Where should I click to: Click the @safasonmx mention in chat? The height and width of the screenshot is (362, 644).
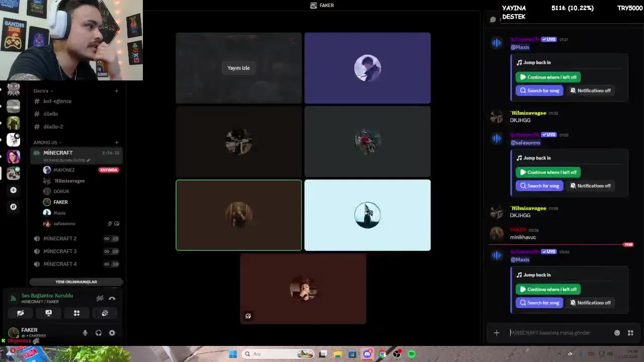tap(526, 143)
